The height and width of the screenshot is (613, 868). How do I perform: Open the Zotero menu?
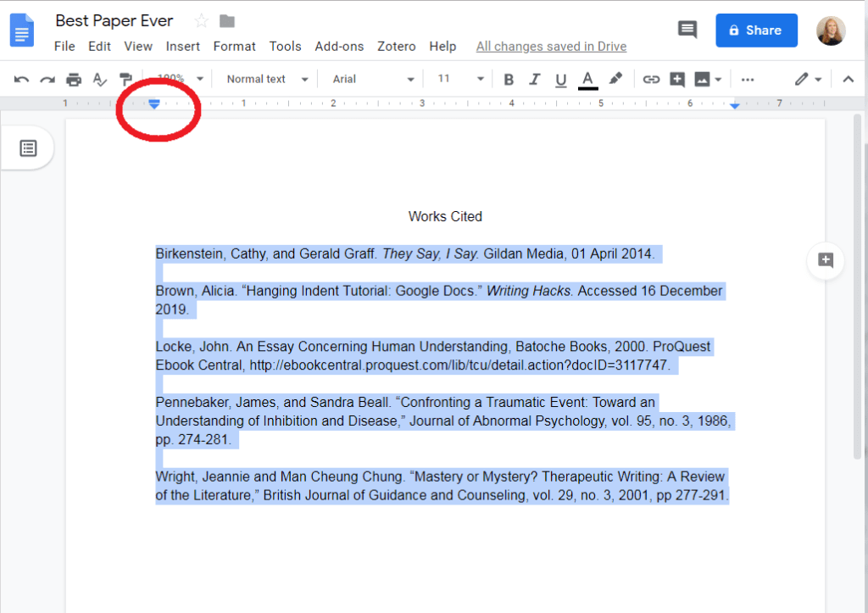coord(397,47)
